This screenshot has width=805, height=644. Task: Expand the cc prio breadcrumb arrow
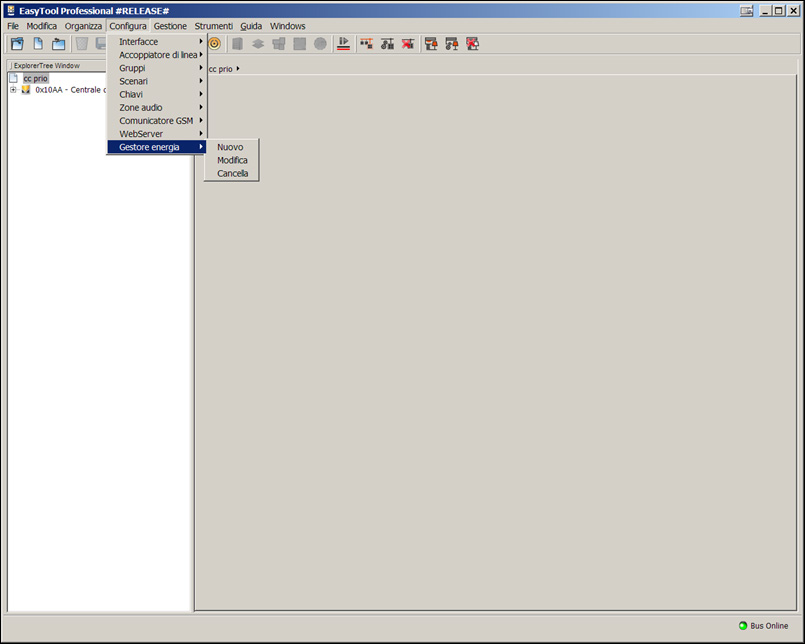(x=238, y=68)
